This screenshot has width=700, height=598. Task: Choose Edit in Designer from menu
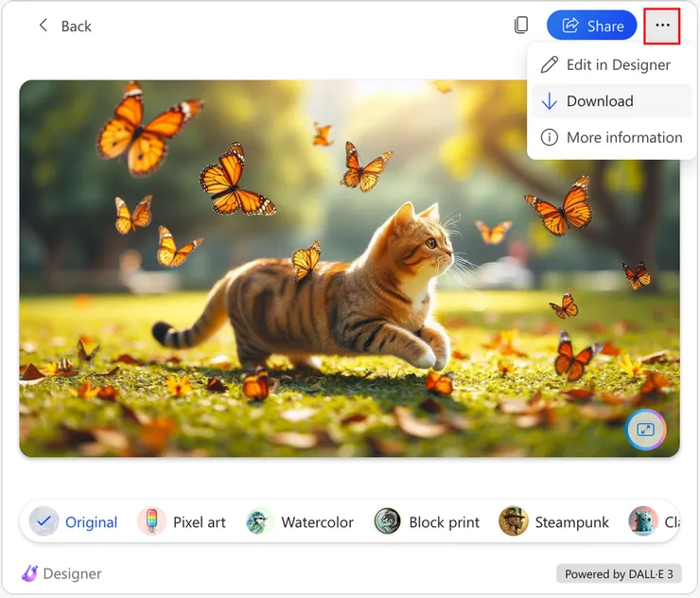(x=611, y=64)
